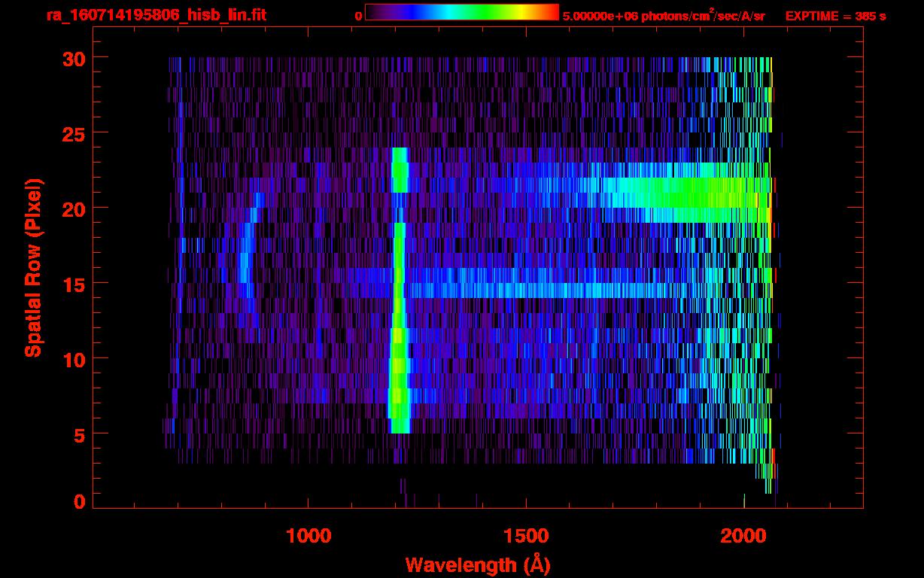Click the x-axis tick label 1500
The height and width of the screenshot is (578, 924).
click(526, 536)
